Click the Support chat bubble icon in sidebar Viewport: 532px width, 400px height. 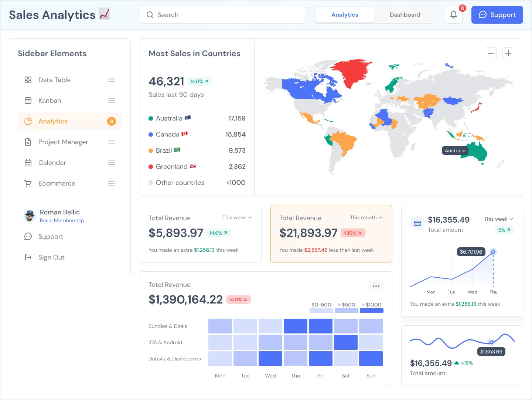[28, 236]
